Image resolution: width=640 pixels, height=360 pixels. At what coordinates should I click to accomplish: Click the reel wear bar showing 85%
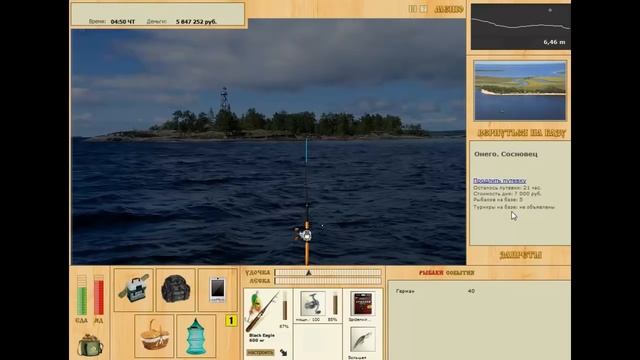[335, 304]
